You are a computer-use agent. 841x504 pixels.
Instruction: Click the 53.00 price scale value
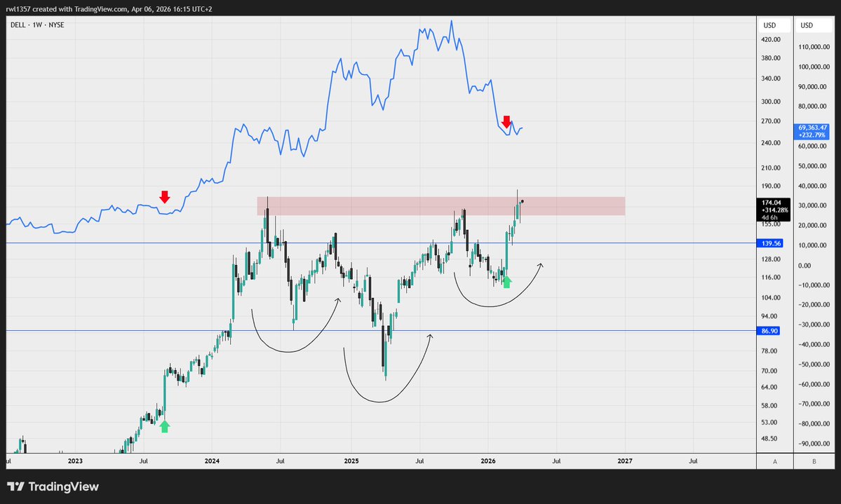pos(769,423)
